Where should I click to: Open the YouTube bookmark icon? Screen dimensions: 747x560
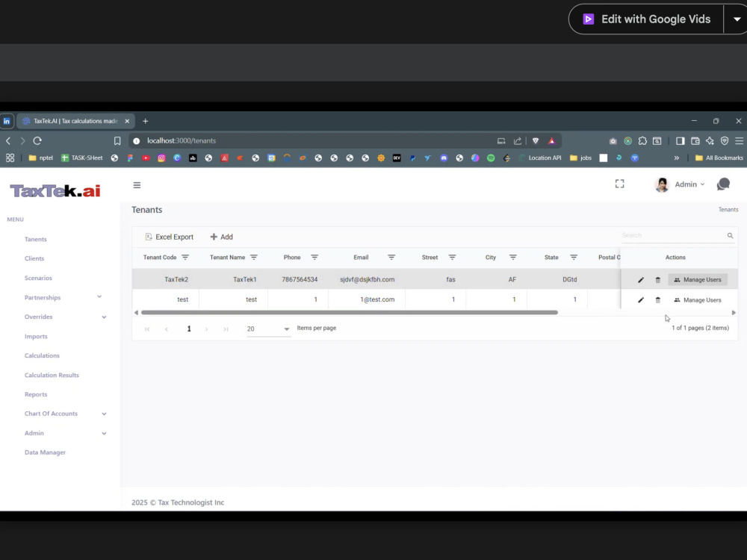point(146,158)
